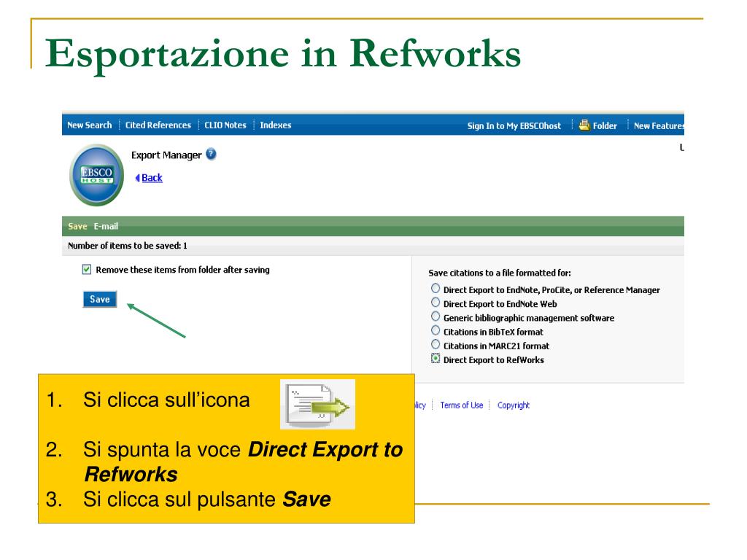747x560 pixels.
Task: Choose Generic bibliographic management software option
Action: point(436,316)
